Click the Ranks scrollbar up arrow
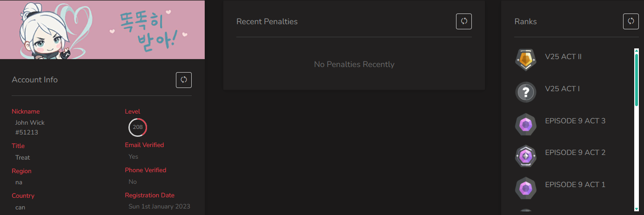Viewport: 644px width, 215px height. pyautogui.click(x=637, y=50)
